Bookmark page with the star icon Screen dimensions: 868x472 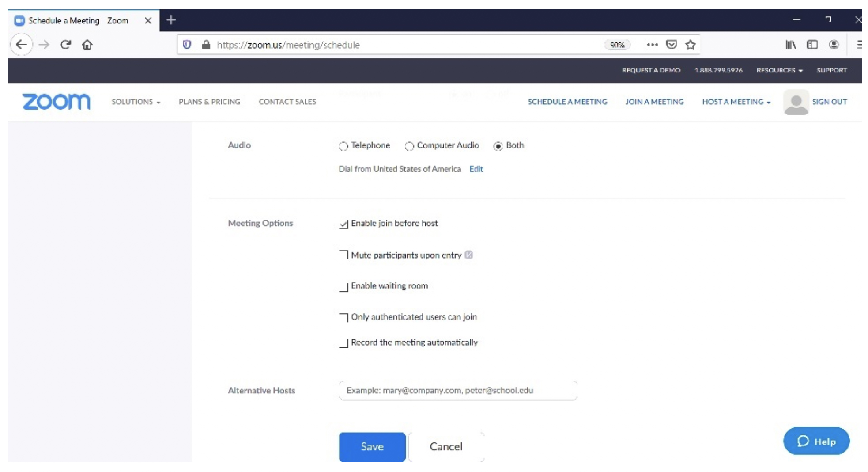691,45
